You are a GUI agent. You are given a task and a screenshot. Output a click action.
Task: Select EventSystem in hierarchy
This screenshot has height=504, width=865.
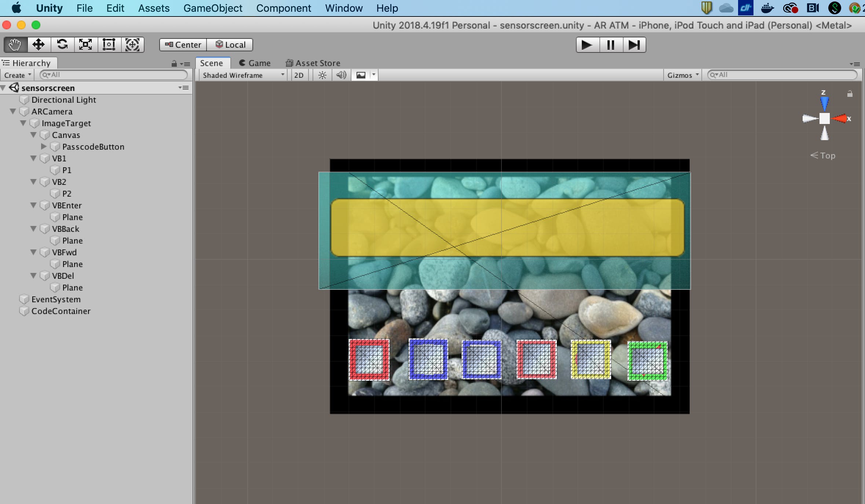pyautogui.click(x=56, y=299)
